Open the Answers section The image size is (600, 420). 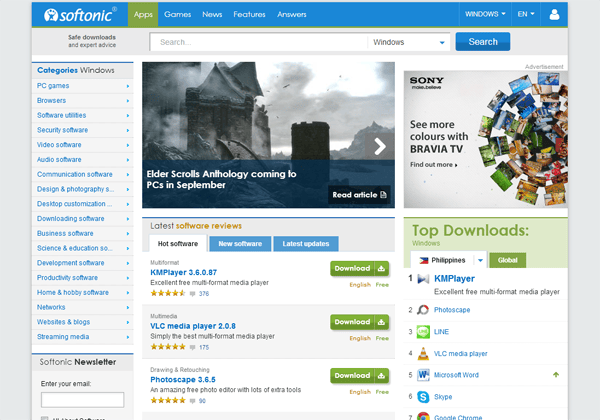point(292,15)
